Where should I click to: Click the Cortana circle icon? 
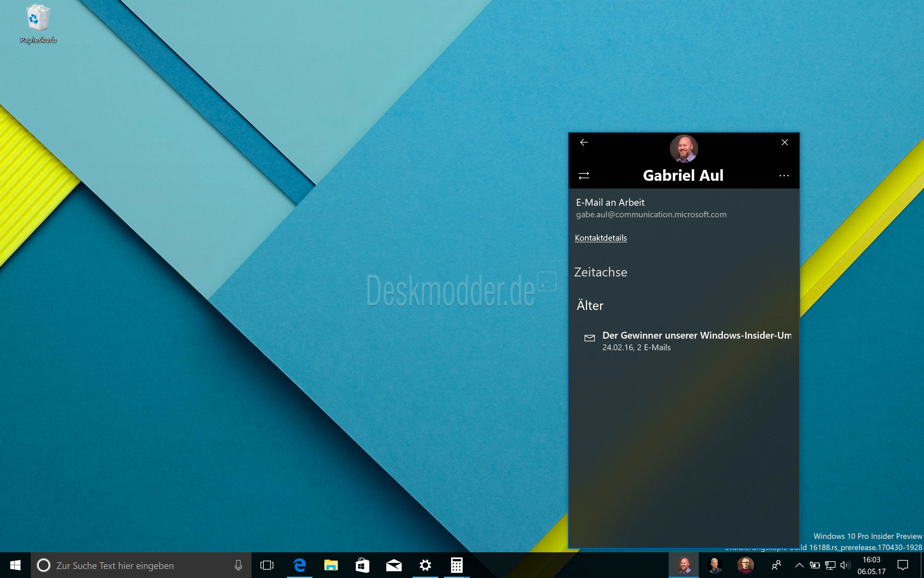[44, 565]
